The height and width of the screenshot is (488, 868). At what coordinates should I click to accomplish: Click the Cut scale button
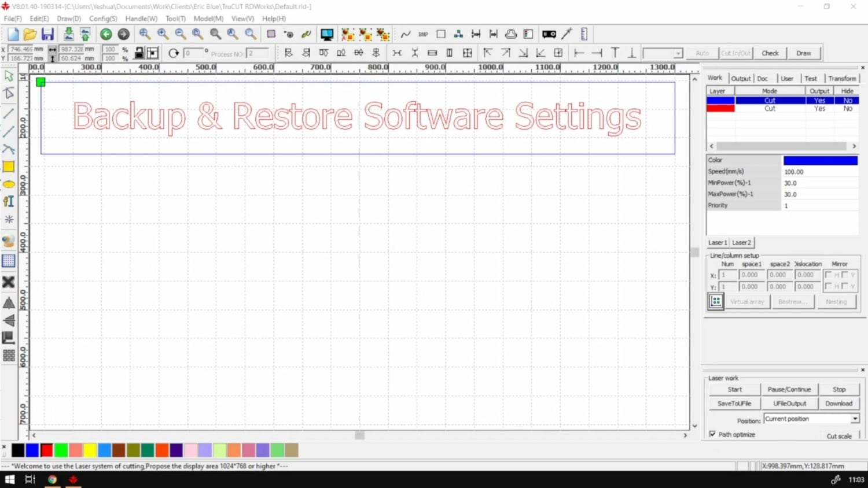(838, 436)
